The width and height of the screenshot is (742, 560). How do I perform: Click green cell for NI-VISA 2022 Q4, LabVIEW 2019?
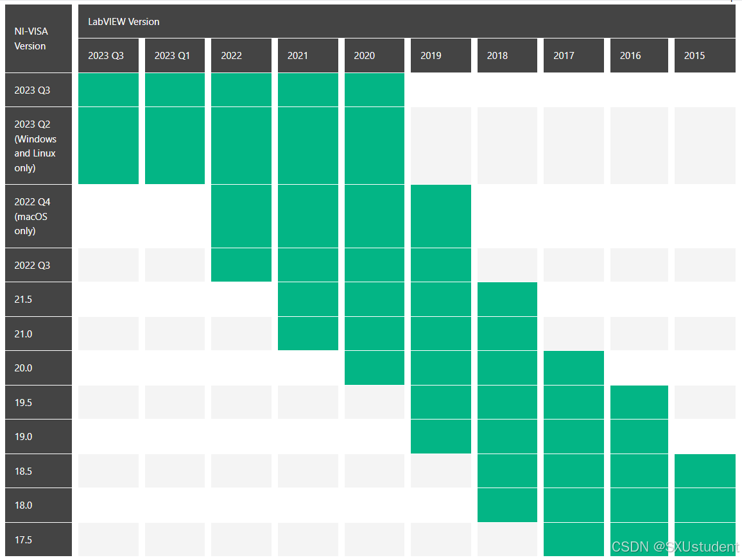[441, 216]
